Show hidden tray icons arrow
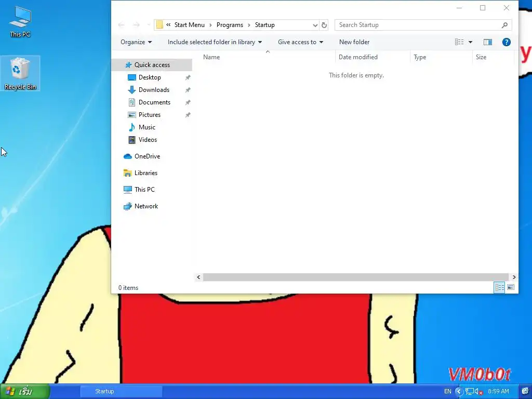This screenshot has height=399, width=532. [x=459, y=392]
